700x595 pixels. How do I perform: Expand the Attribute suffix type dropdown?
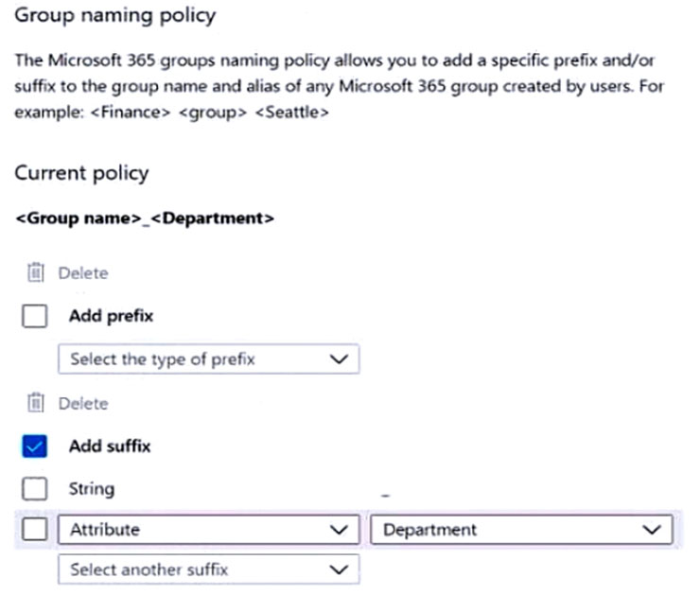click(x=209, y=530)
